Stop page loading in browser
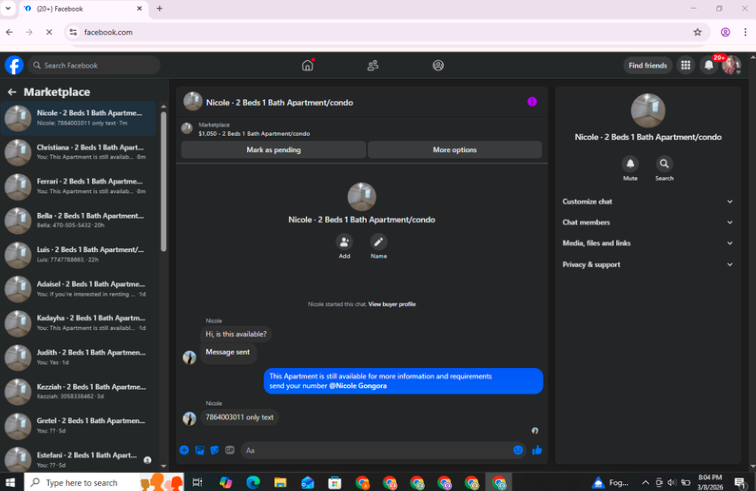 tap(49, 32)
